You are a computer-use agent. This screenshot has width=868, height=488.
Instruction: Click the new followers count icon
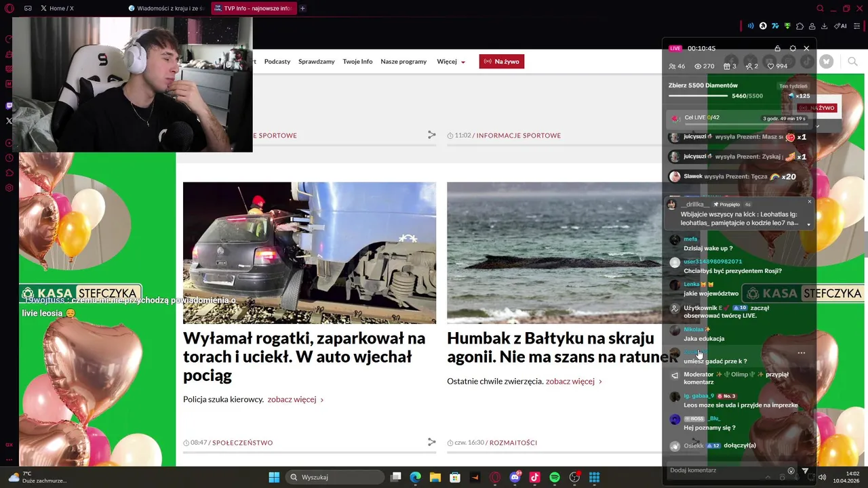tap(752, 66)
